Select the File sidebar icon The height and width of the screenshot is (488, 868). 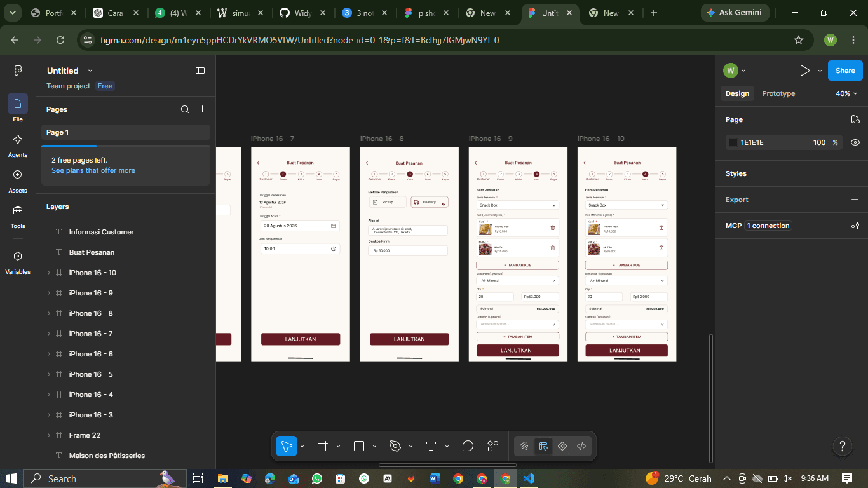(x=18, y=104)
